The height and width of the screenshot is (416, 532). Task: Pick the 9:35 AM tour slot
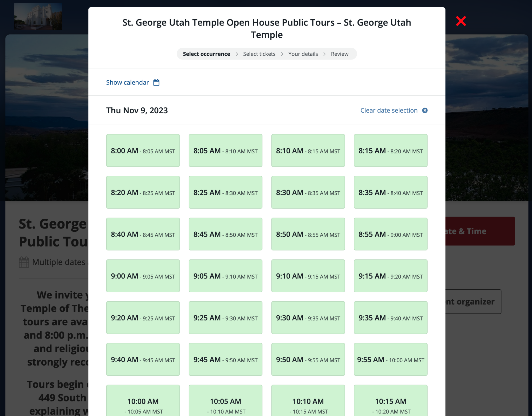[x=391, y=318]
